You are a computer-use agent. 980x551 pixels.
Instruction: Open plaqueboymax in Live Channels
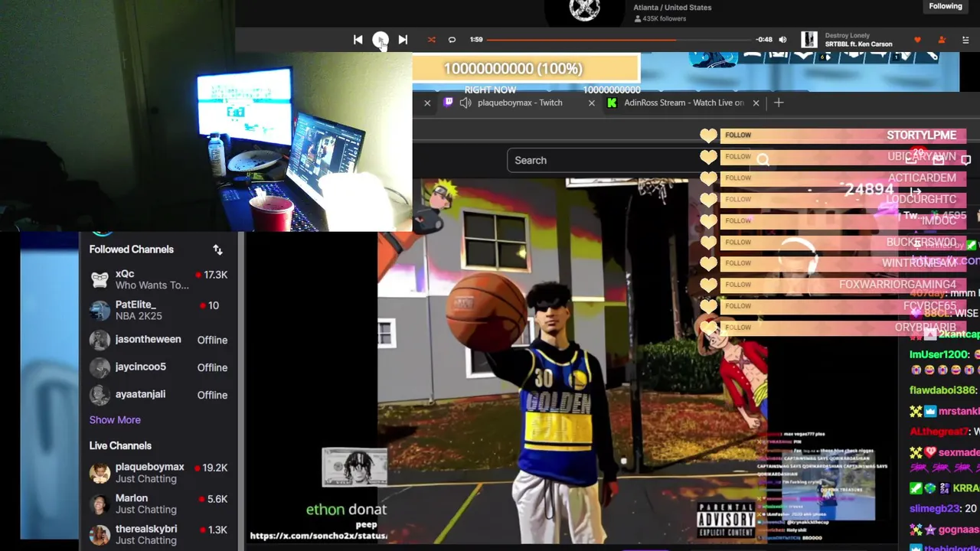pos(158,473)
